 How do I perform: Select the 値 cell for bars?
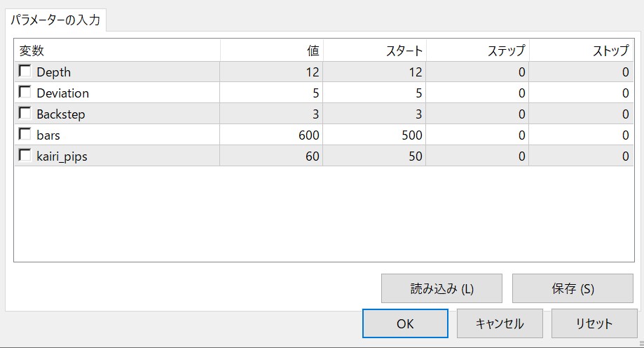click(x=272, y=135)
